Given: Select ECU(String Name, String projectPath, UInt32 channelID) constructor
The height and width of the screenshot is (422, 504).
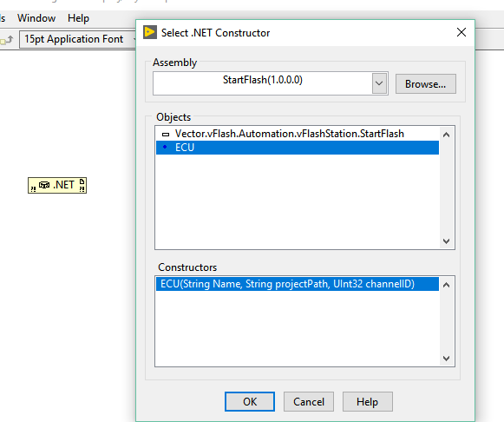Looking at the screenshot, I should click(x=298, y=284).
